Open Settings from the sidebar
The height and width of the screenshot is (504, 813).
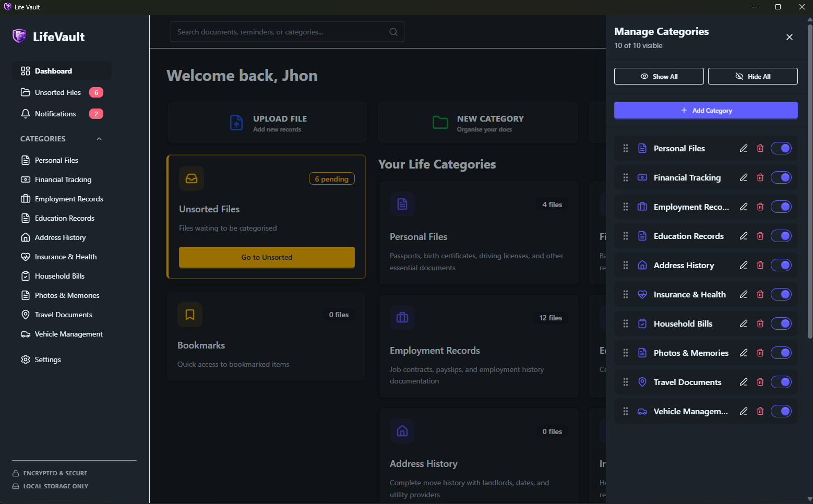pyautogui.click(x=47, y=359)
